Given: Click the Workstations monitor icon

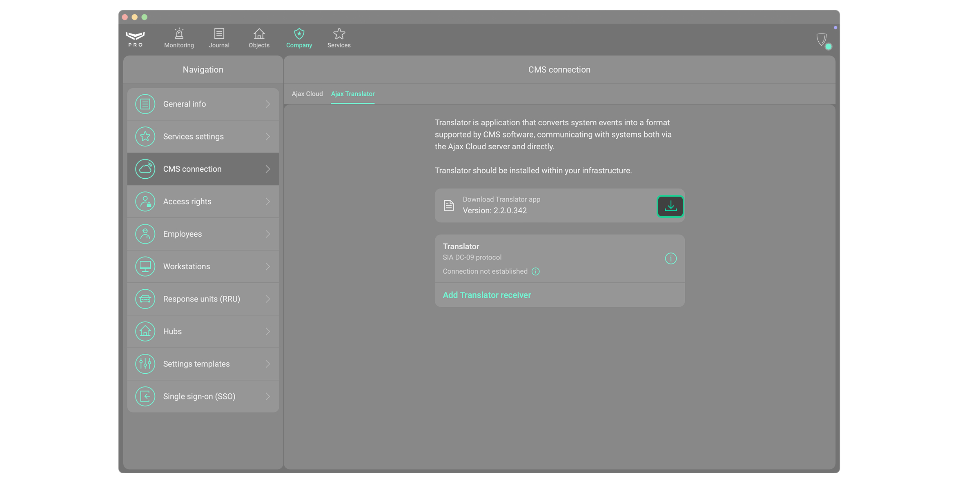Looking at the screenshot, I should point(145,266).
